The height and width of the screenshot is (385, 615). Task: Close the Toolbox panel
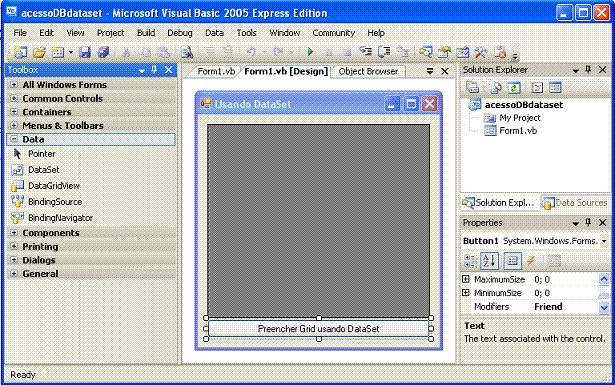click(168, 70)
